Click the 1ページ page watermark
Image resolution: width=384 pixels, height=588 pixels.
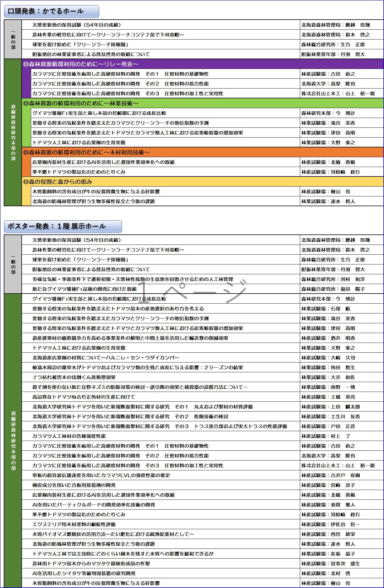tap(192, 291)
